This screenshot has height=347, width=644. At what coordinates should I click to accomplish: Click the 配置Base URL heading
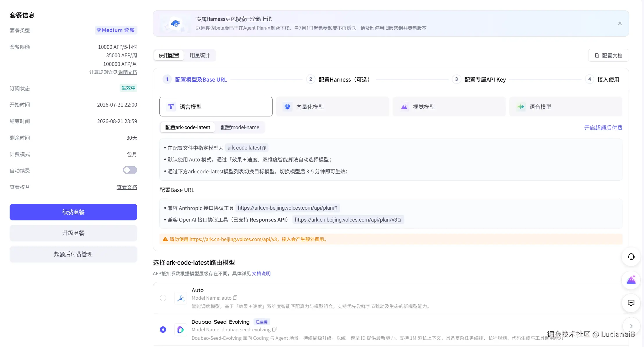tap(177, 190)
